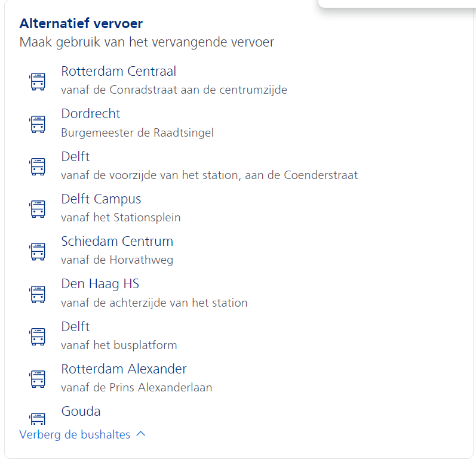This screenshot has width=476, height=460.
Task: Click the bus icon beside Rotterdam Alexander
Action: pos(38,379)
